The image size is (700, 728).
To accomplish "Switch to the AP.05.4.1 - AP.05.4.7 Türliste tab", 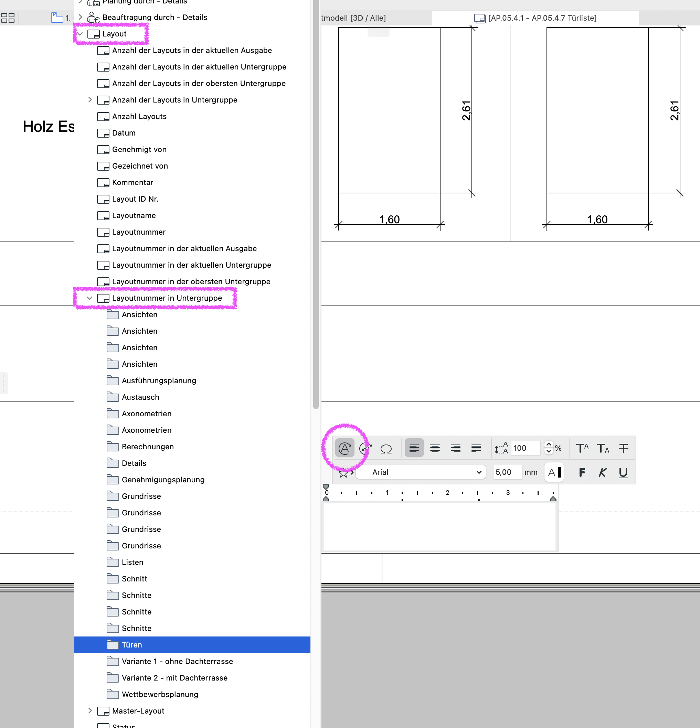I will click(x=535, y=18).
